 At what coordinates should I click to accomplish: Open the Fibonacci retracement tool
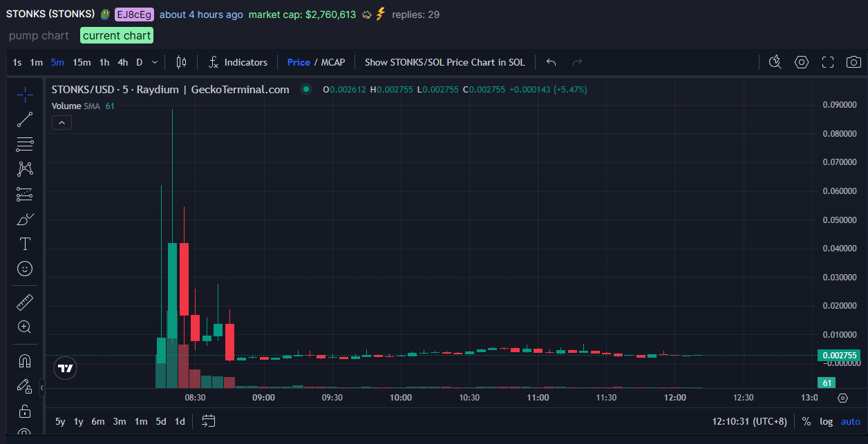pyautogui.click(x=25, y=144)
